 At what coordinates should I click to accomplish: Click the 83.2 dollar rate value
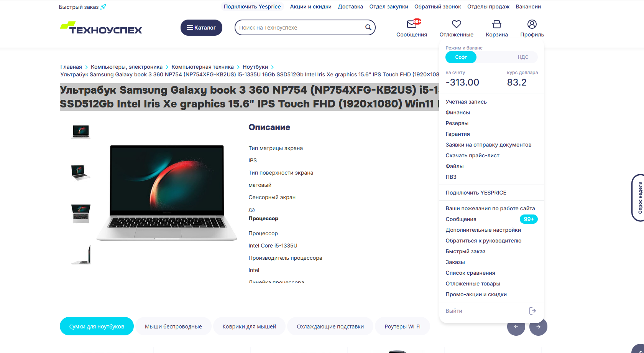pyautogui.click(x=517, y=82)
